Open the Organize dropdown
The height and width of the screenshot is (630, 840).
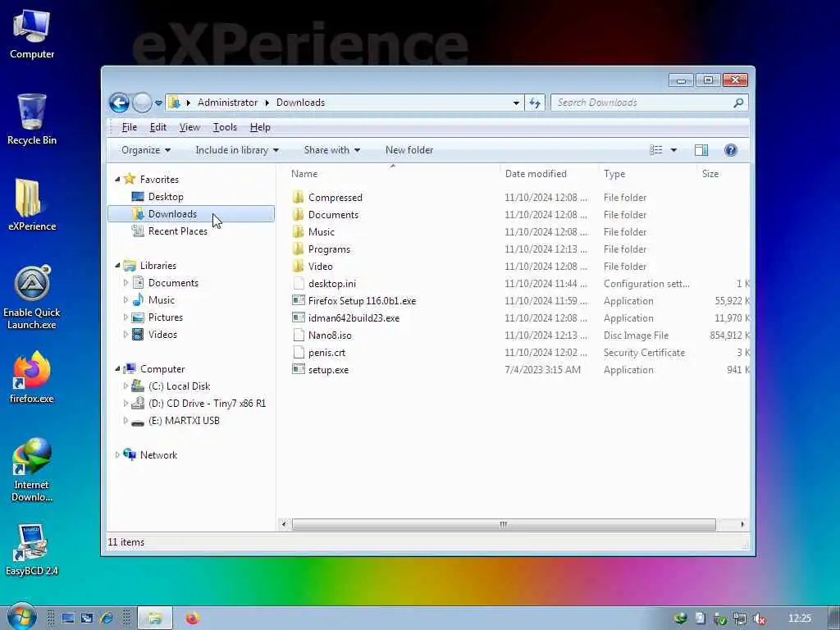point(146,150)
